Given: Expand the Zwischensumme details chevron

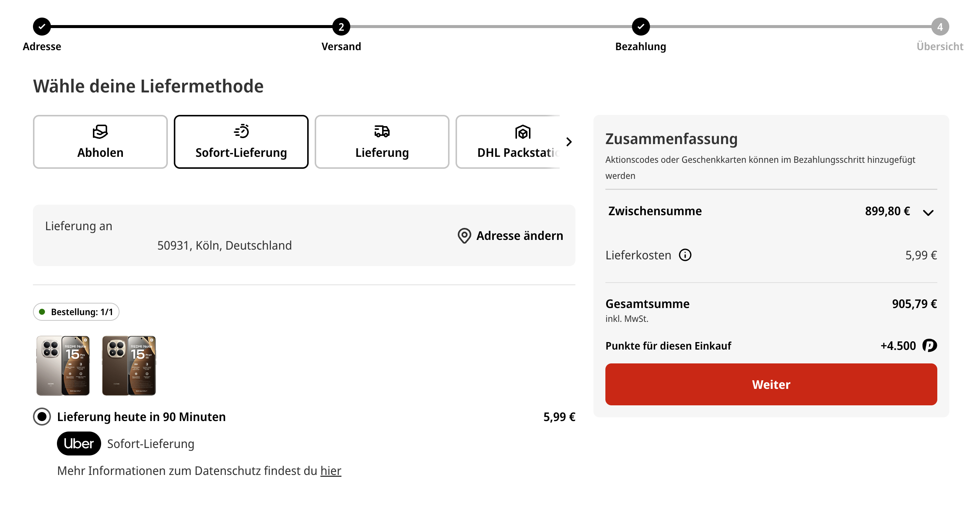Looking at the screenshot, I should tap(928, 213).
